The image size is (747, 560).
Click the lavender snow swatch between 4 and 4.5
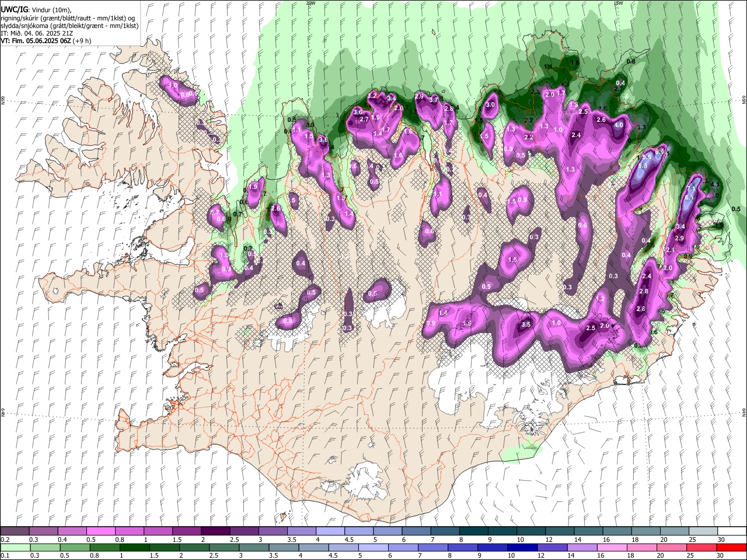[x=330, y=531]
